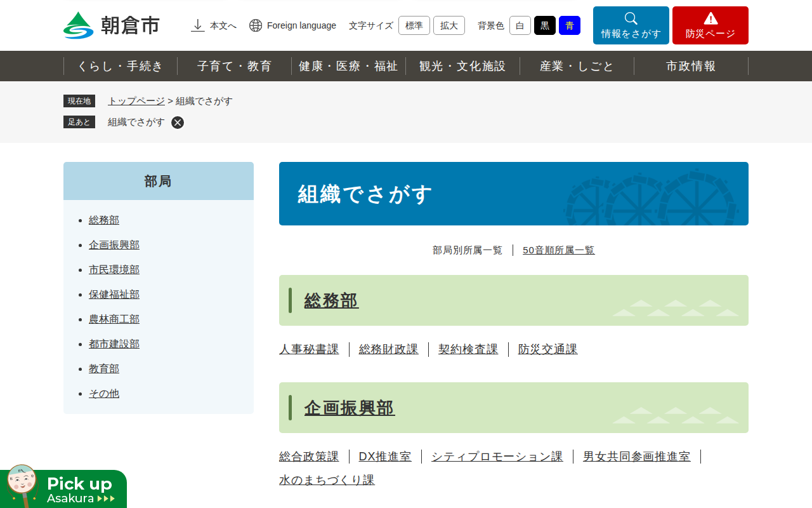Switch background color to 青

[569, 25]
